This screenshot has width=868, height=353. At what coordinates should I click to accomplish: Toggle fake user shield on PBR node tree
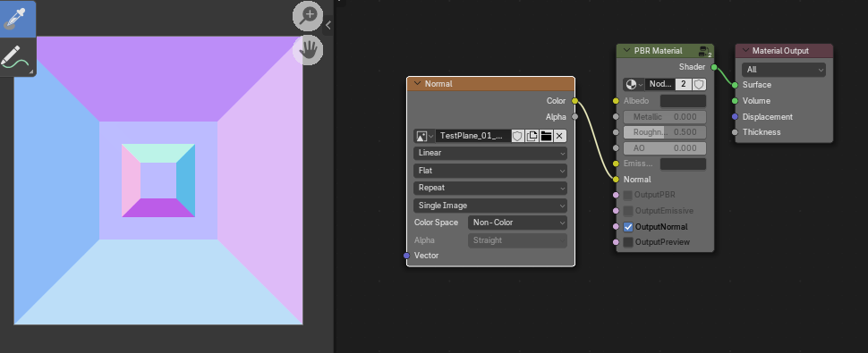[x=699, y=84]
